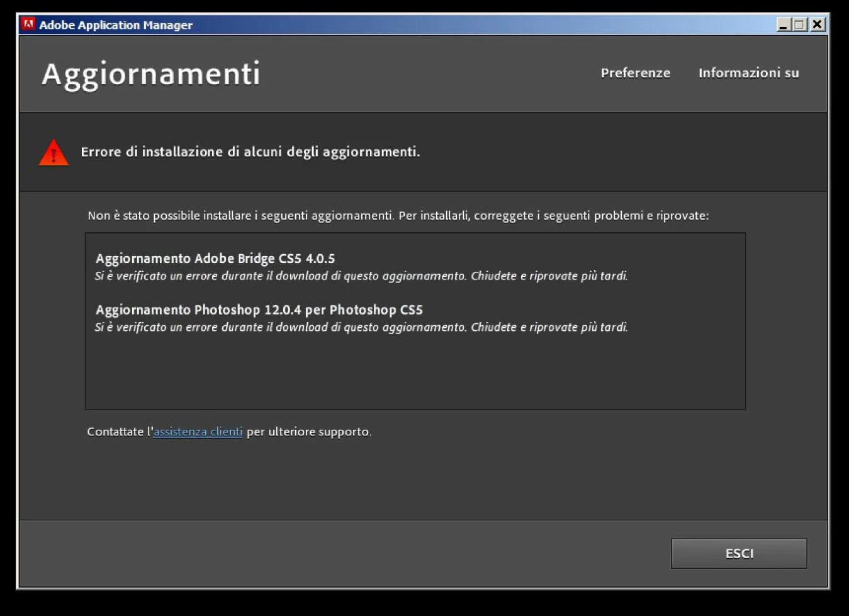Viewport: 849px width, 616px height.
Task: Click the 'Adobe Application Manager' title text
Action: 116,25
